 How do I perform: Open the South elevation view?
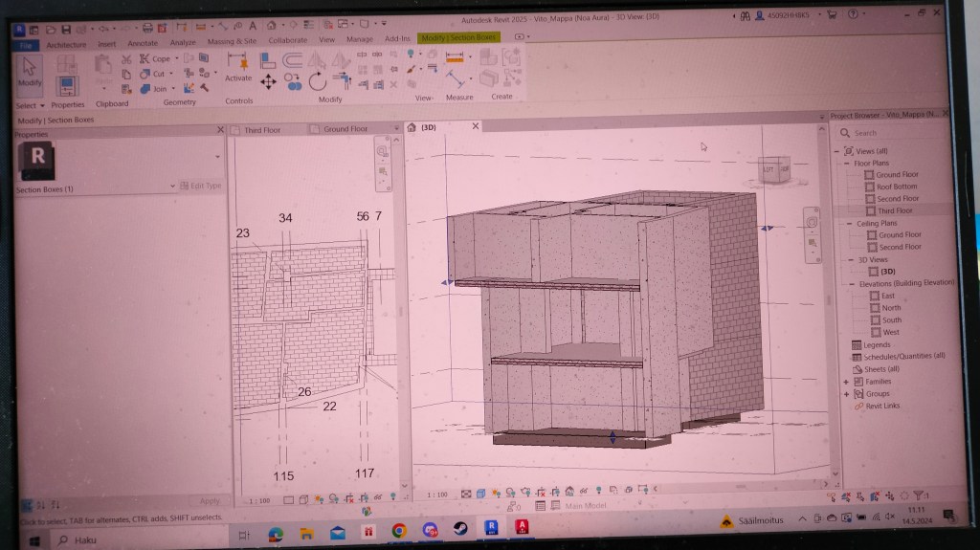[890, 320]
